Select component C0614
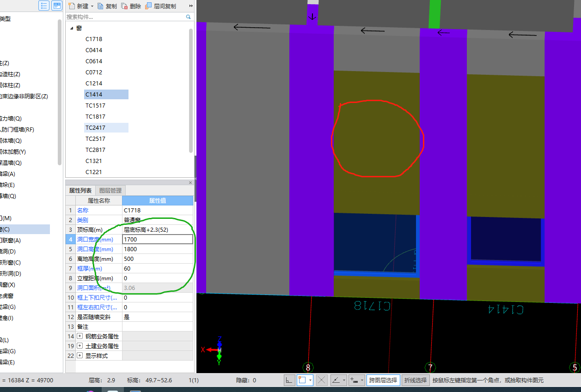The height and width of the screenshot is (392, 581). click(x=94, y=61)
